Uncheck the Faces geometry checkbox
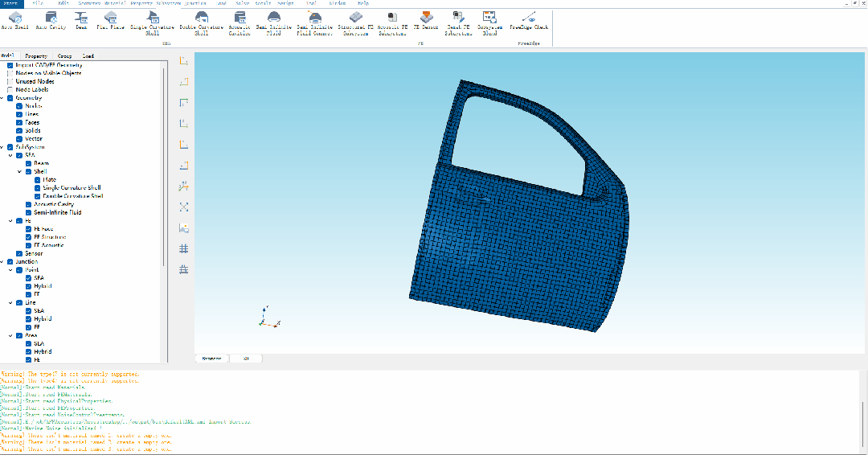Image resolution: width=868 pixels, height=455 pixels. pos(19,122)
